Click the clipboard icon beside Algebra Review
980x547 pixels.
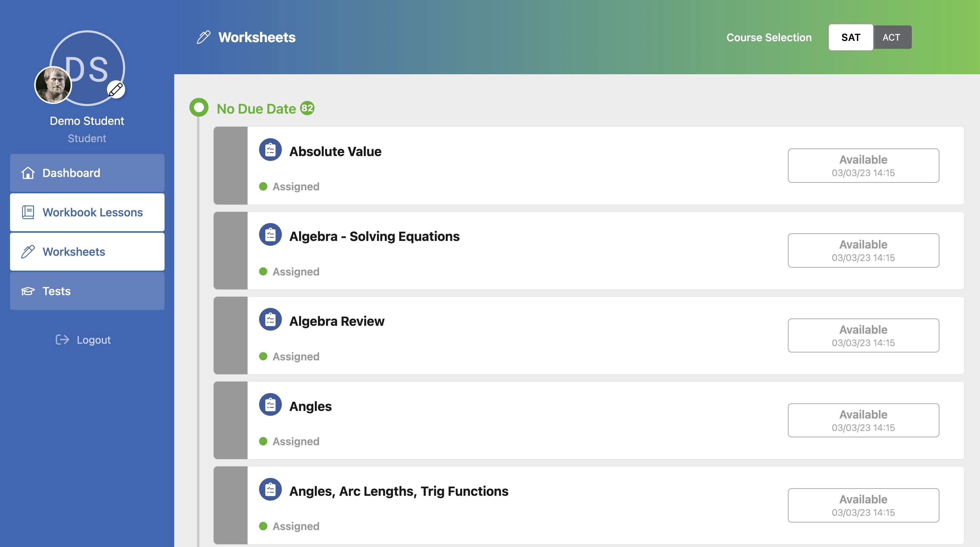[270, 319]
